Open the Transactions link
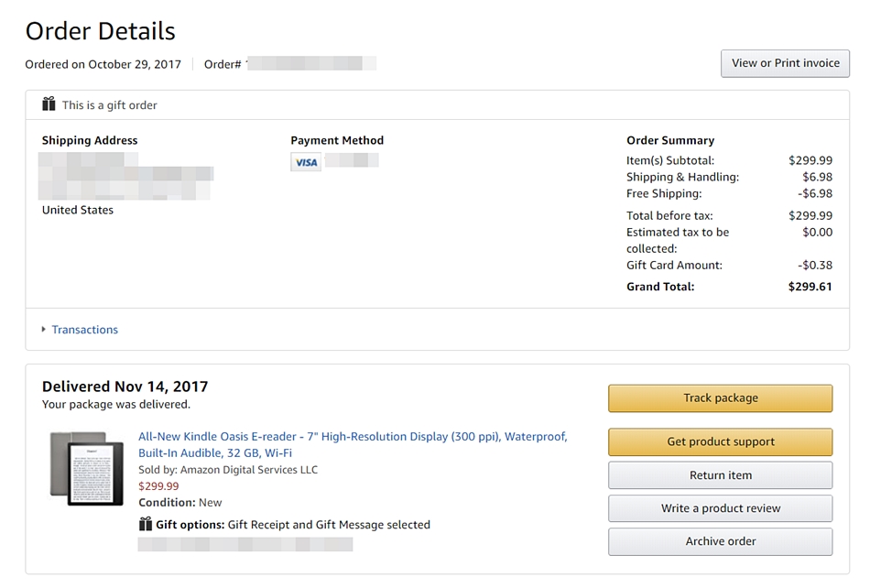 (85, 330)
